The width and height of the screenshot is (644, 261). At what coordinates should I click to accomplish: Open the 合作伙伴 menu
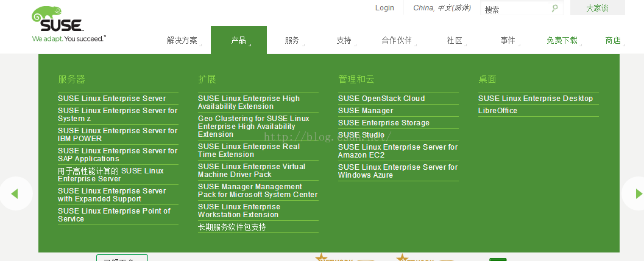click(x=397, y=40)
